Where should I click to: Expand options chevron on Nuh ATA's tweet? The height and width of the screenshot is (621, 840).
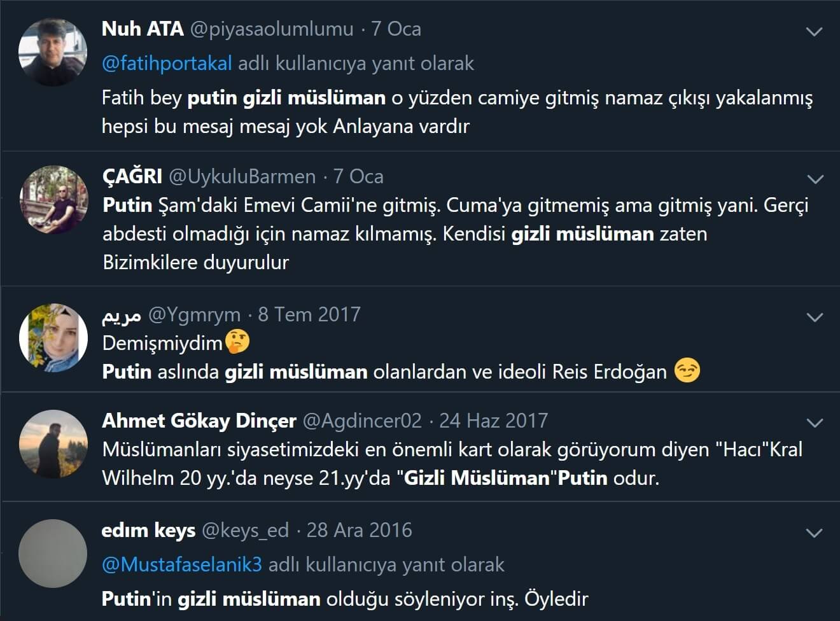tap(814, 31)
